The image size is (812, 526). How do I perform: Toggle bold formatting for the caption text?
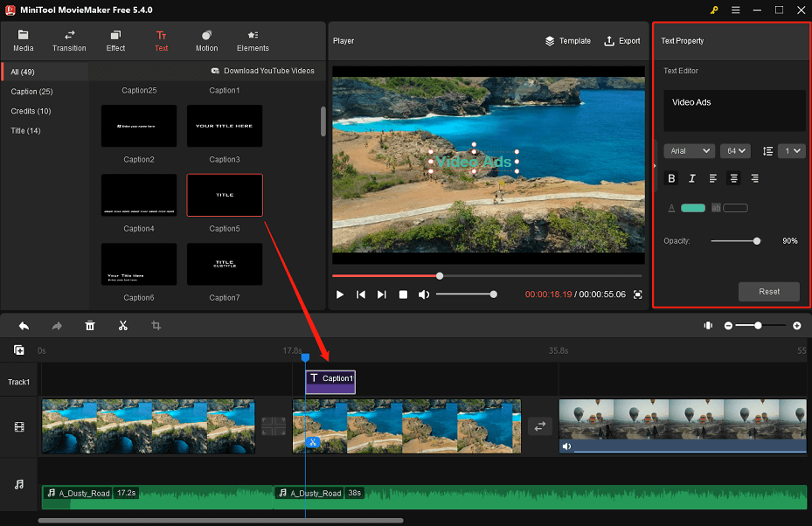click(x=671, y=178)
